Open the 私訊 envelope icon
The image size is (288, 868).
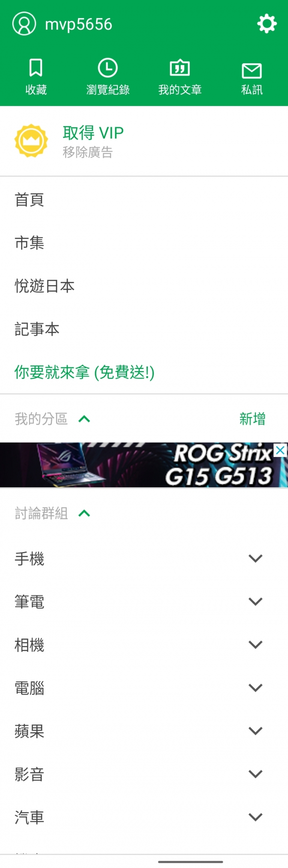click(252, 71)
